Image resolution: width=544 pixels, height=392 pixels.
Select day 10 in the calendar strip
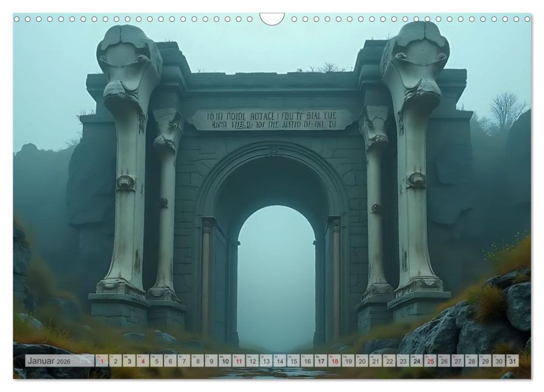[x=225, y=361]
